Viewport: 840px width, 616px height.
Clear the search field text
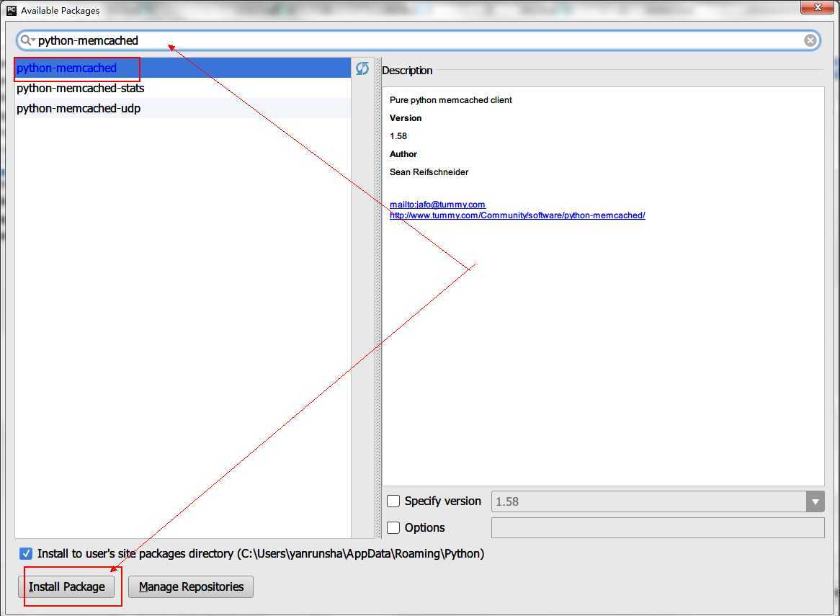pos(810,40)
